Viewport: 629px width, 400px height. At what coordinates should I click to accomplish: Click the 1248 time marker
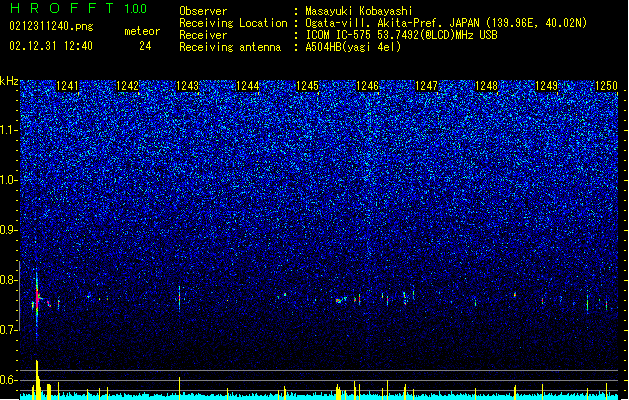coord(486,86)
